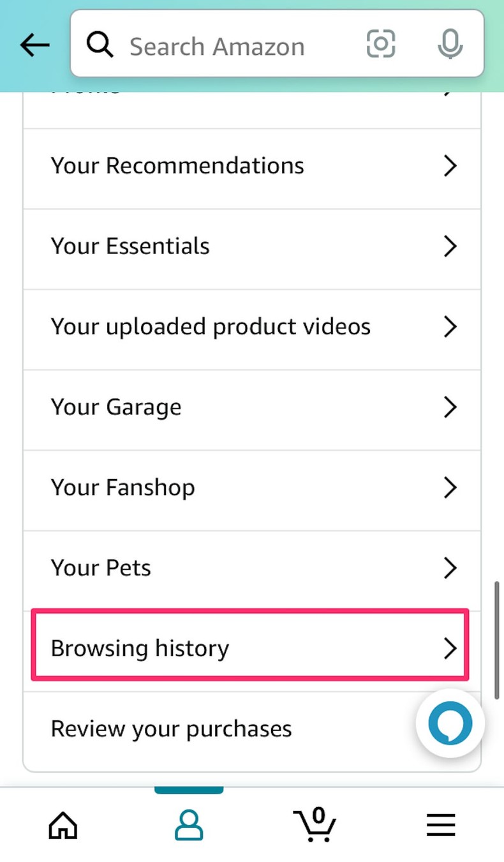Screen dimensions: 504x862
Task: Open the hamburger menu
Action: pos(440,825)
